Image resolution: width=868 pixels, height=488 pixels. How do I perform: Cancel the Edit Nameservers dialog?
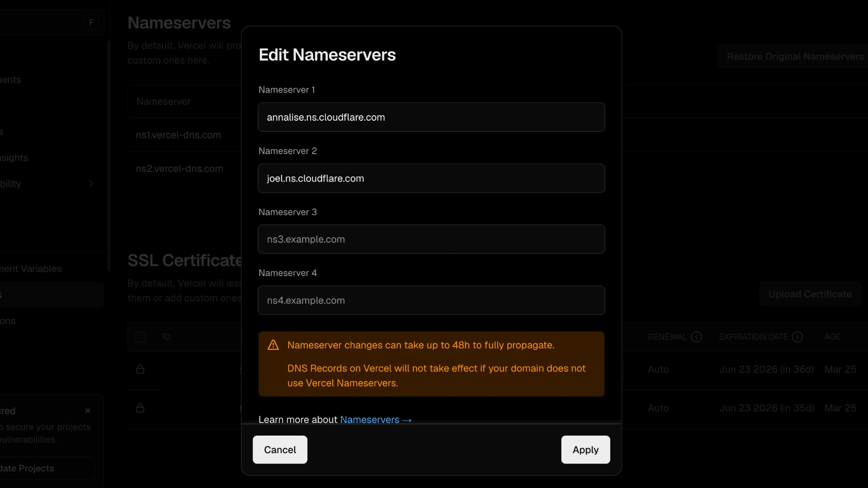point(280,450)
